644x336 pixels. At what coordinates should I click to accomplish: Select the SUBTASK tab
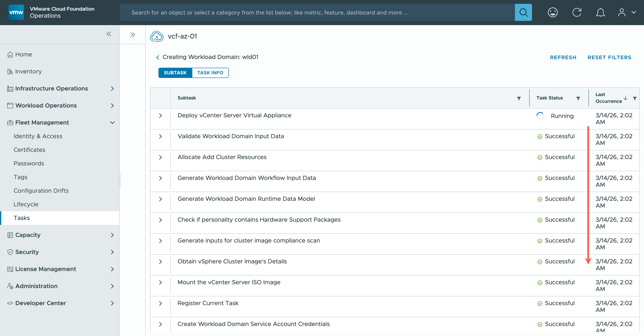click(x=175, y=73)
